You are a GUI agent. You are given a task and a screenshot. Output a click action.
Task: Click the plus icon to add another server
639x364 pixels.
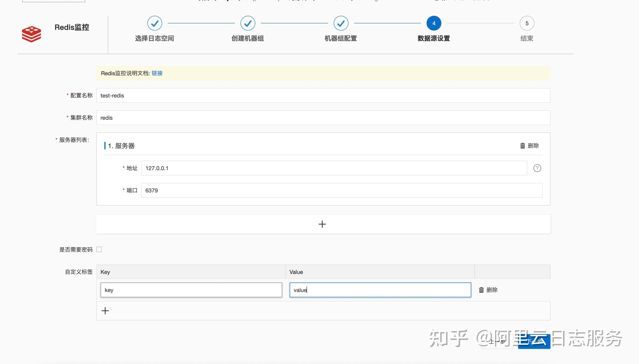click(323, 224)
